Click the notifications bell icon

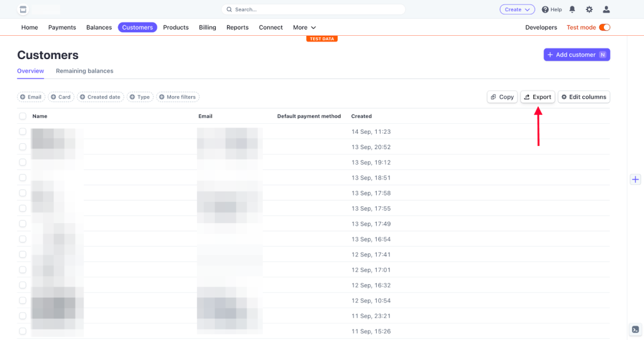(572, 9)
